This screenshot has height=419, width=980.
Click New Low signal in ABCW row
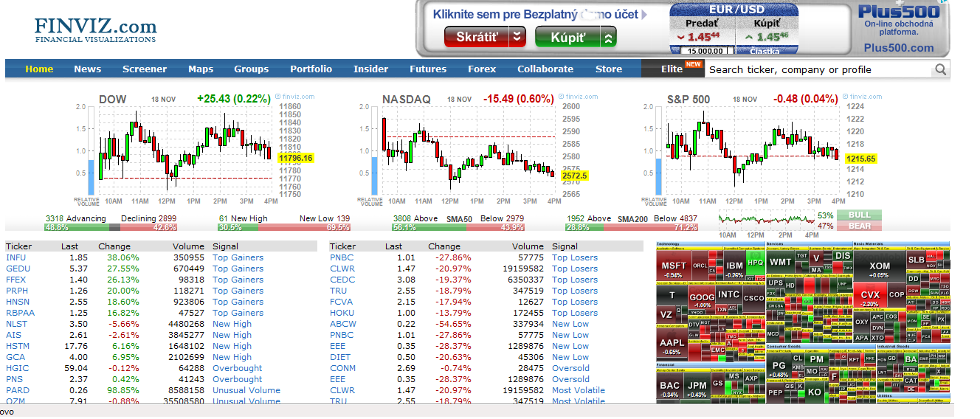pyautogui.click(x=570, y=324)
